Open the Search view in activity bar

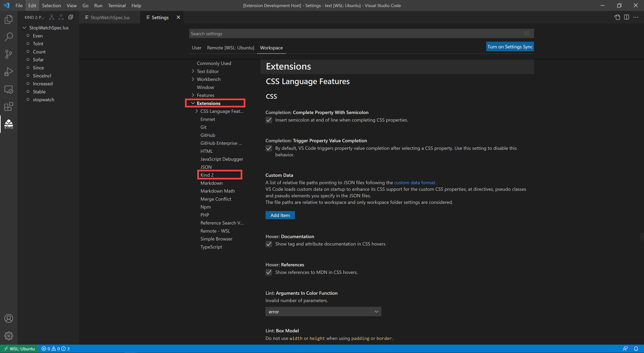9,37
